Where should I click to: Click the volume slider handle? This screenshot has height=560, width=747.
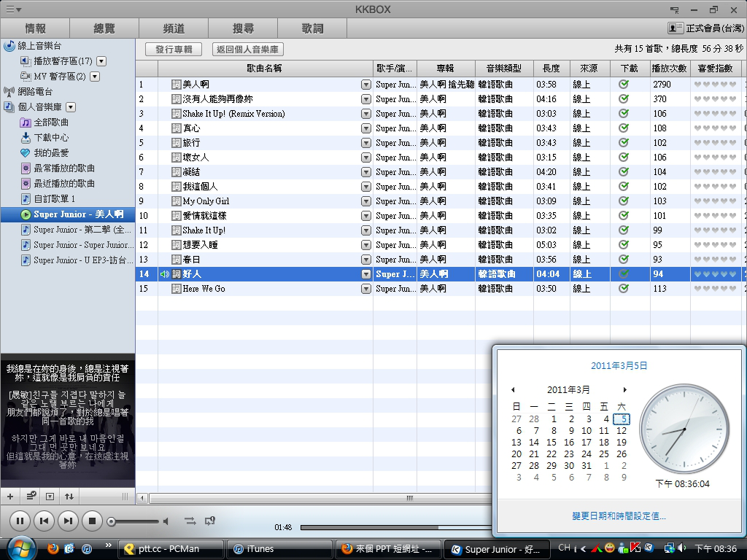[111, 521]
